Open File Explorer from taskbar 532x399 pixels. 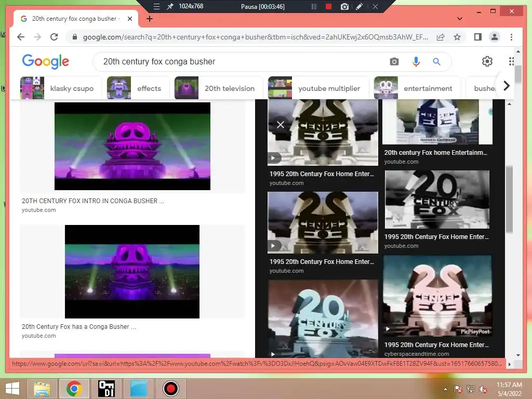42,389
